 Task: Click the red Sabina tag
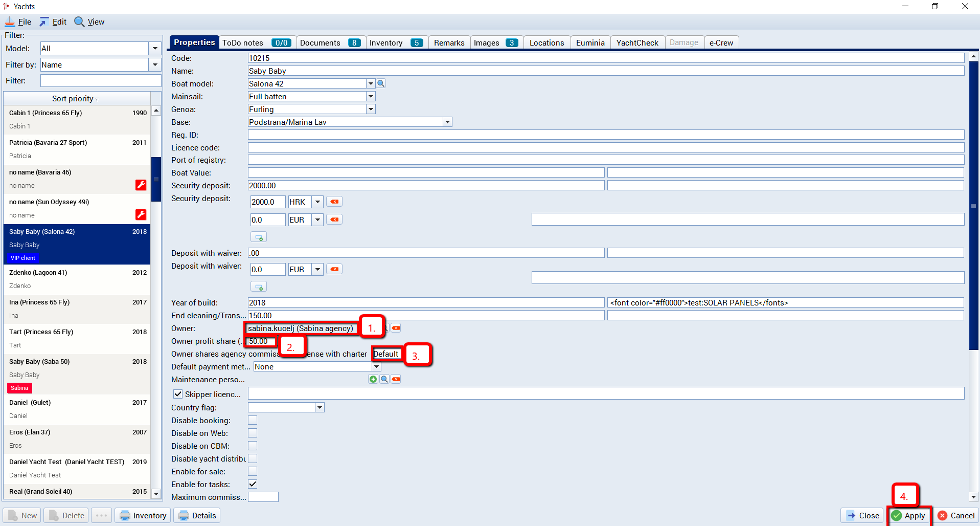(x=19, y=388)
